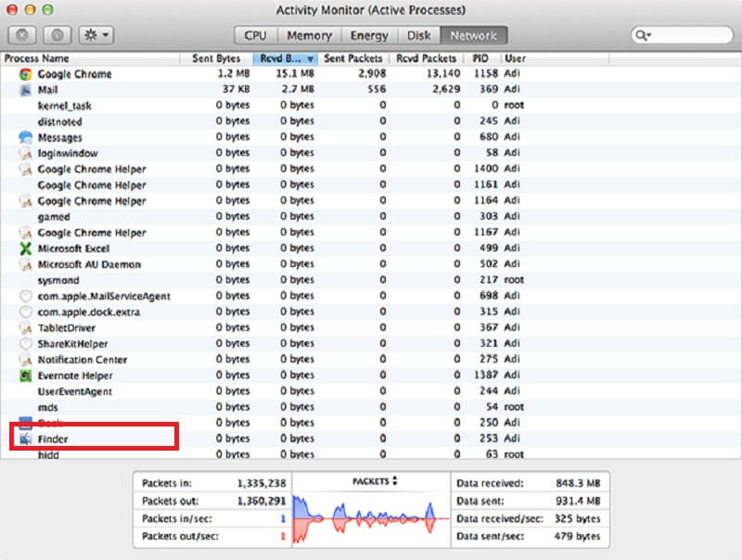Open the gear action menu
The image size is (742, 560).
tap(96, 35)
